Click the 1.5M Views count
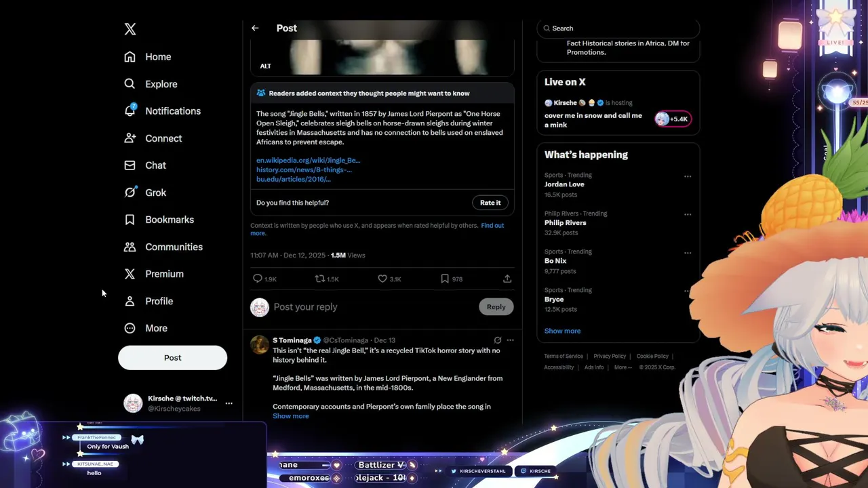 pos(348,255)
